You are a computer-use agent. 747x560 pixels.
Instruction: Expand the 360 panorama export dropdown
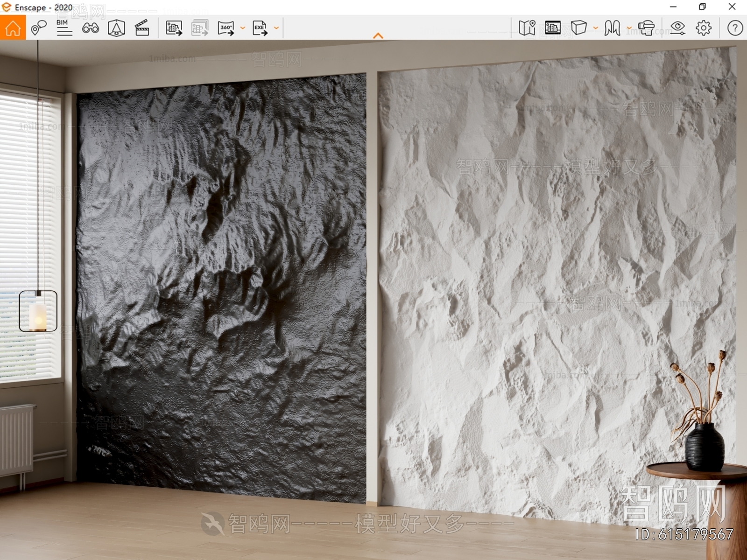[x=243, y=28]
